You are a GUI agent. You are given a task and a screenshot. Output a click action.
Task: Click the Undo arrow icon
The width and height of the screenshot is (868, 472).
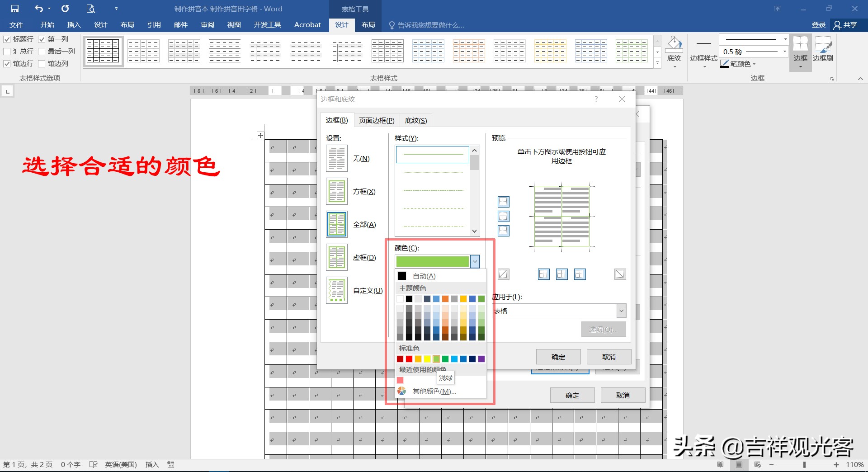(x=39, y=9)
